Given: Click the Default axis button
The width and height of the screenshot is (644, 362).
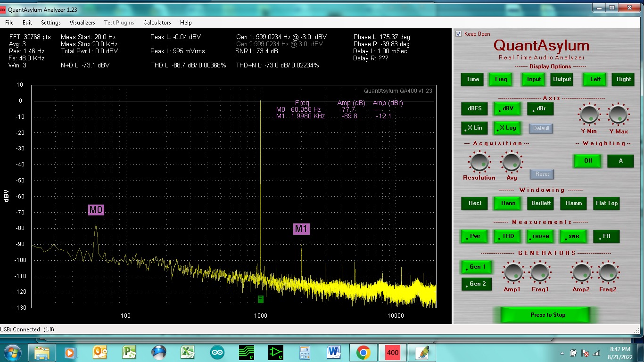Looking at the screenshot, I should point(541,128).
